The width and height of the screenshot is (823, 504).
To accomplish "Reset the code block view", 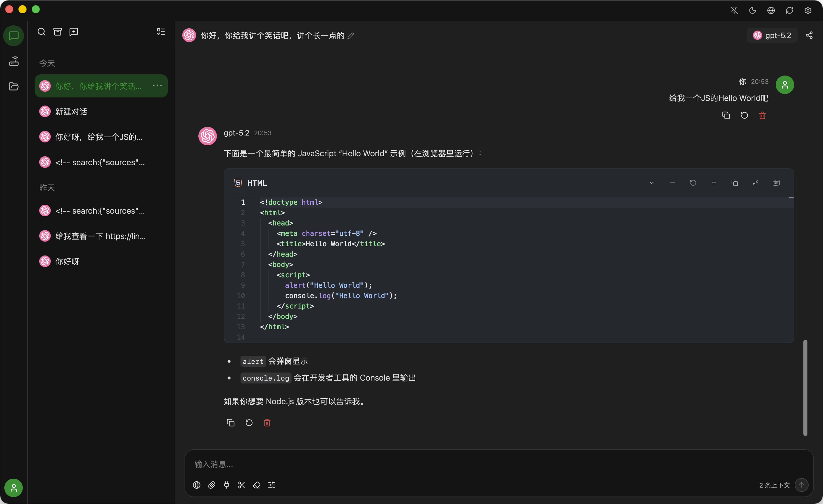I will 693,183.
